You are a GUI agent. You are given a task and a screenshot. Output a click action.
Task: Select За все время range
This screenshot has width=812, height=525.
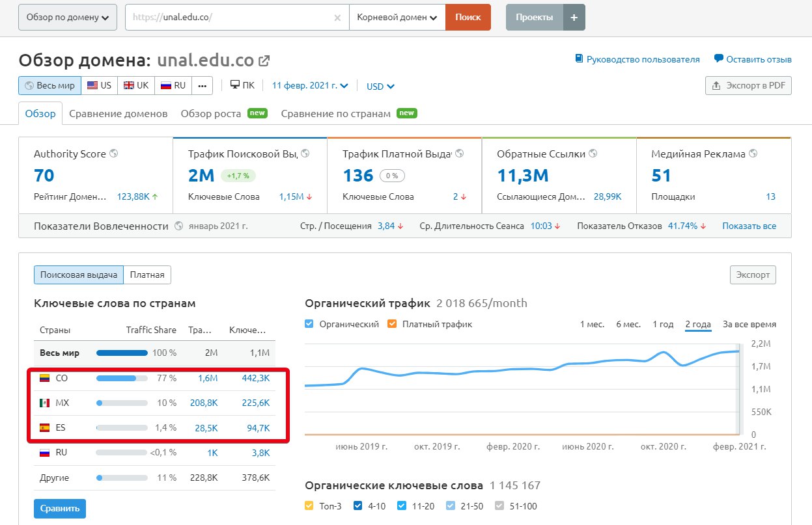click(x=749, y=324)
